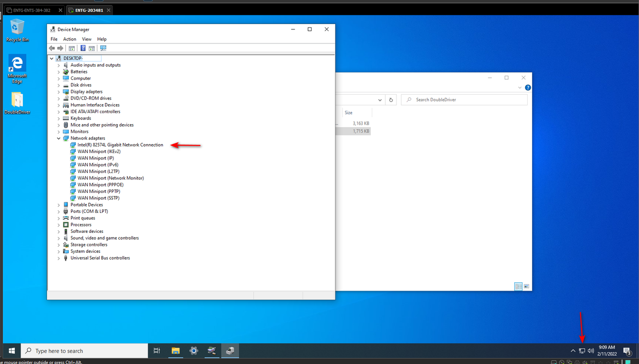Select the Mice and other pointing devices label
Viewport: 639px width, 364px height.
tap(102, 125)
